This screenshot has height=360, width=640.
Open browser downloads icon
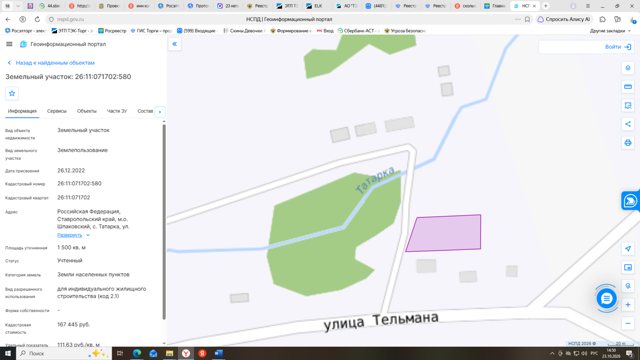[633, 19]
